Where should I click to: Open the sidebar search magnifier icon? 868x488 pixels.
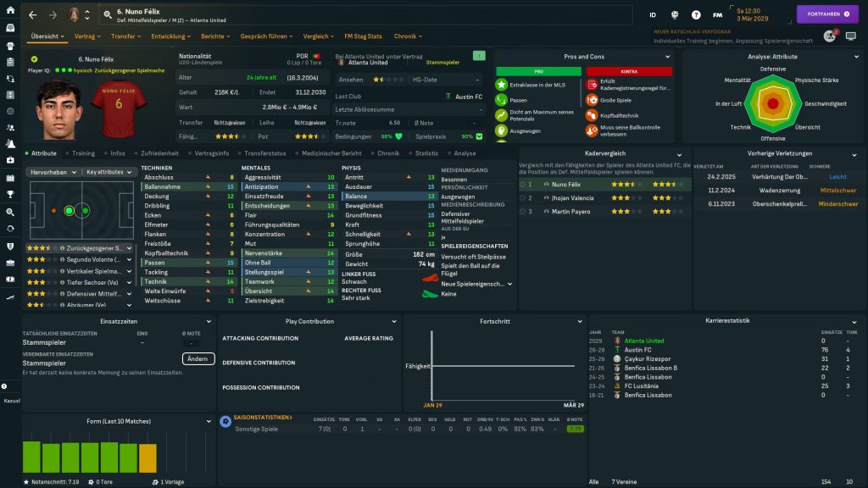(10, 212)
